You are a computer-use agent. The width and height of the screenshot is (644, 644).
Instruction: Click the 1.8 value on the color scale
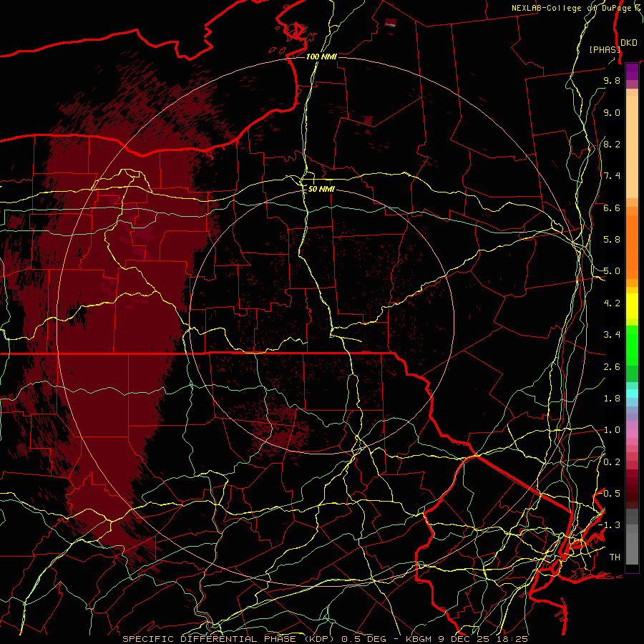click(x=612, y=399)
